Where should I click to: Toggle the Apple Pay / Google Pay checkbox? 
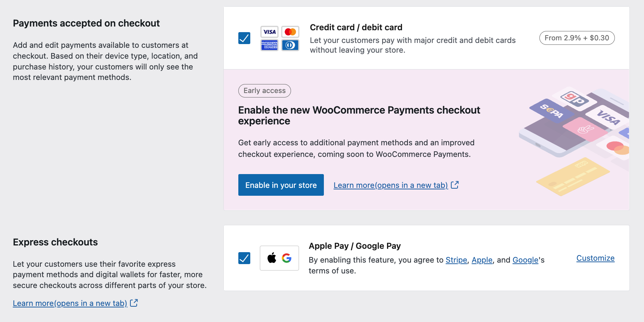point(244,258)
